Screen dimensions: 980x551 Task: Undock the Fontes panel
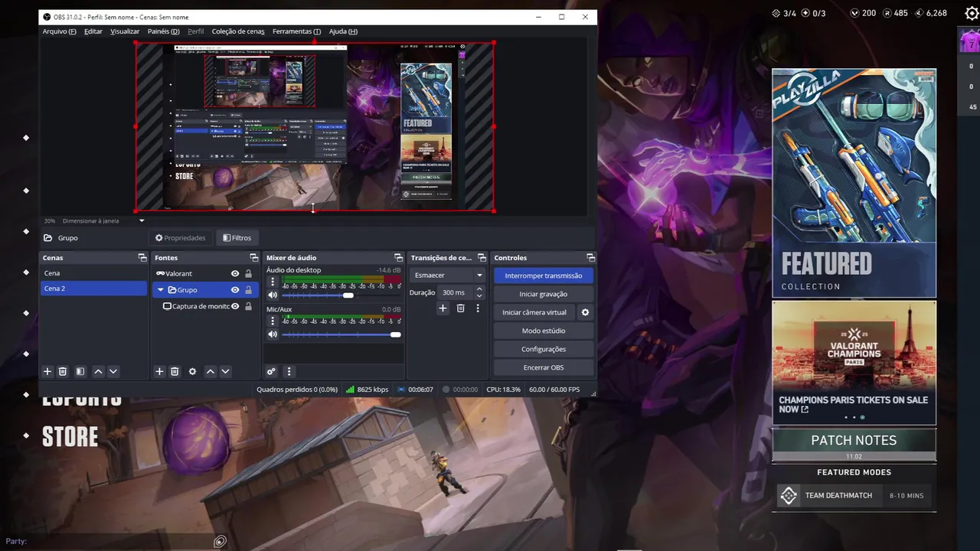coord(254,258)
